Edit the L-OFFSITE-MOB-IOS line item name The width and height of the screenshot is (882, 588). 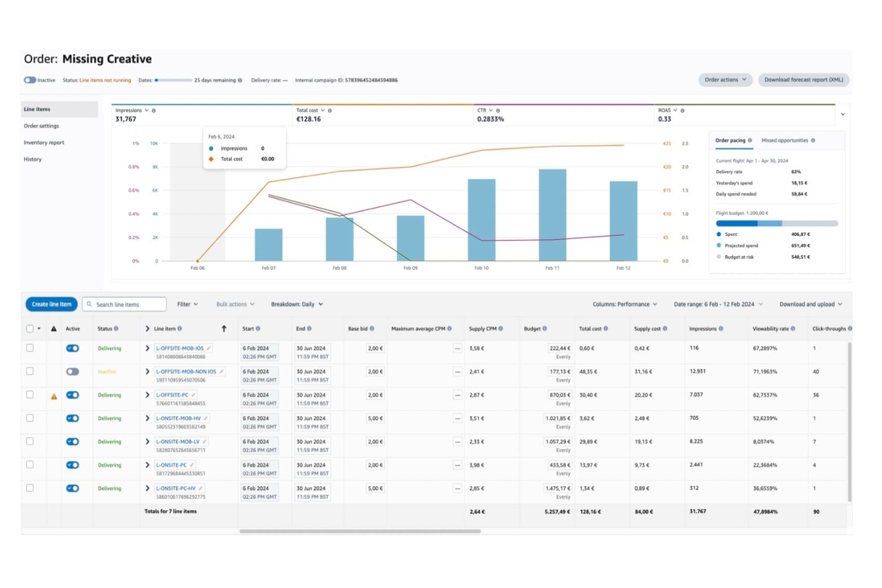pos(209,348)
